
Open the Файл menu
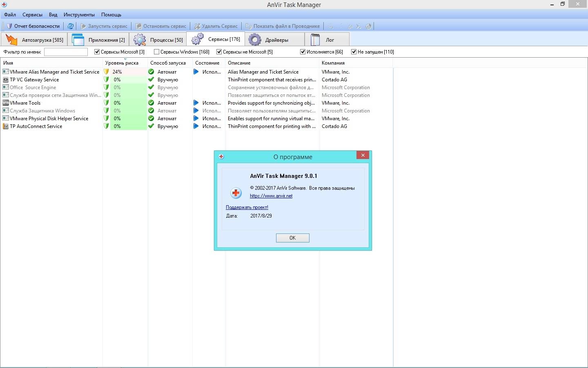[x=10, y=14]
